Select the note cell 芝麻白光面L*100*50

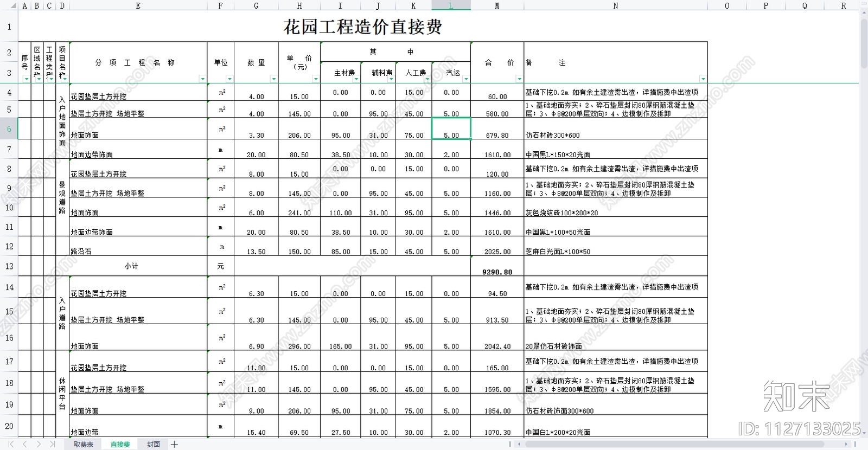616,246
